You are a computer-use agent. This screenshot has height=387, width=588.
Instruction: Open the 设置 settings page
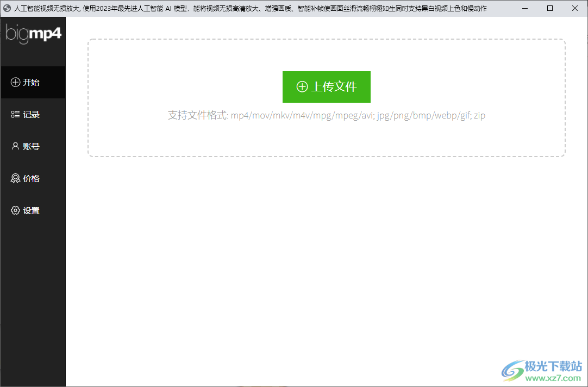33,211
